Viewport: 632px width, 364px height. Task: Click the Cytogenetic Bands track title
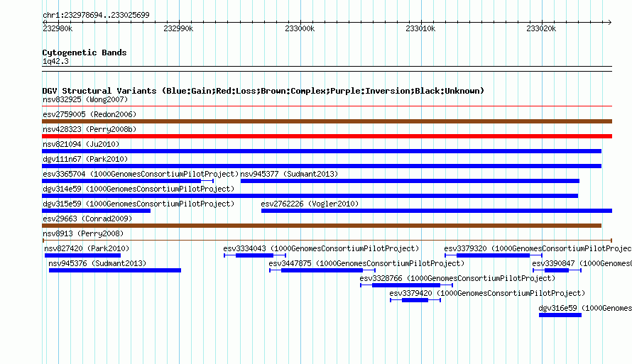click(85, 53)
